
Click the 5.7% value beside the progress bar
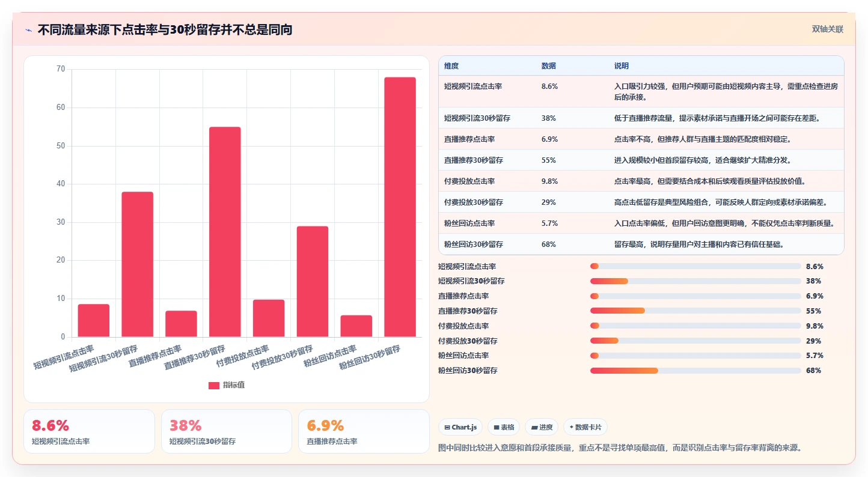[815, 356]
